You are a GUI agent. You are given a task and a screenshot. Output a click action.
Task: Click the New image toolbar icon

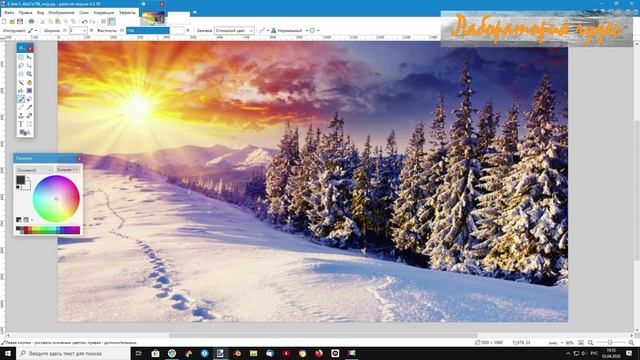(x=4, y=21)
